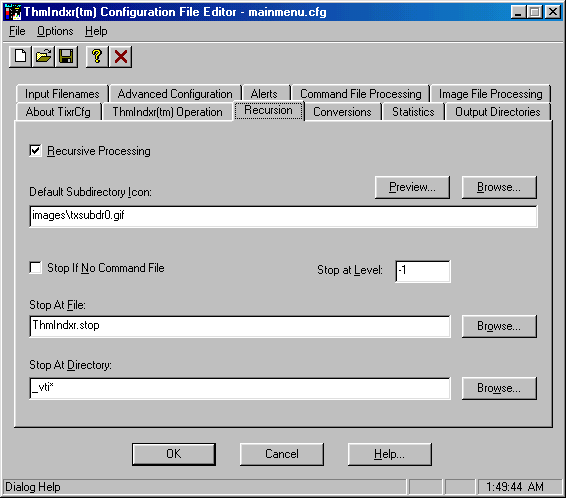This screenshot has height=498, width=566.
Task: Click the yellow question mark help icon
Action: tap(97, 57)
